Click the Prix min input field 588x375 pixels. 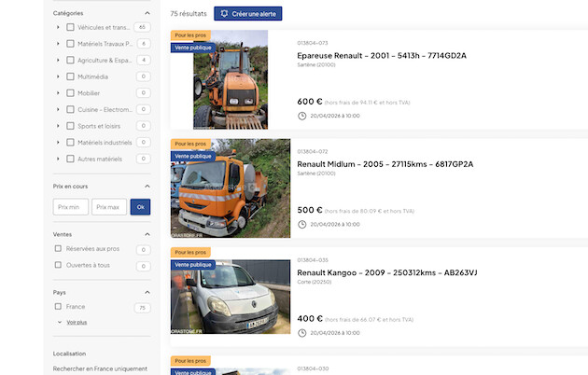tap(71, 207)
